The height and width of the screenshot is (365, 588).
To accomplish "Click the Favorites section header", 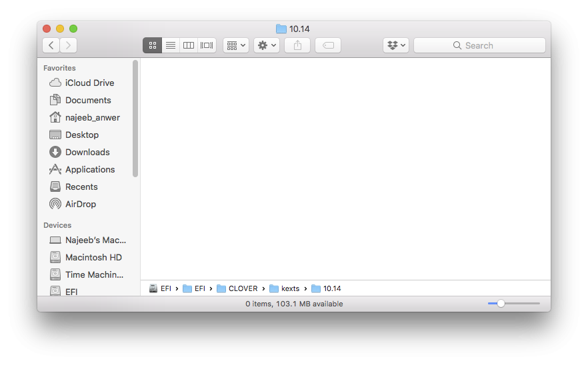I will [x=59, y=68].
